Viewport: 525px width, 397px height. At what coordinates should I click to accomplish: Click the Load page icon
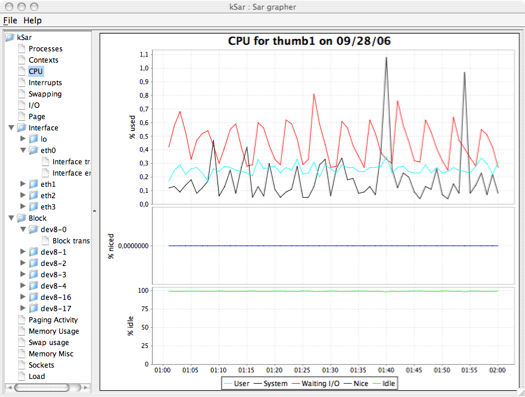click(x=22, y=376)
